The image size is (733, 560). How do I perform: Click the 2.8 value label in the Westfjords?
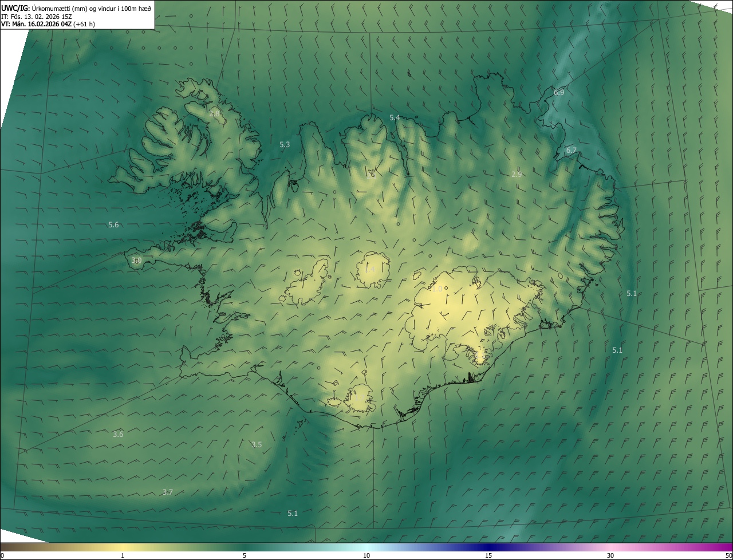214,114
